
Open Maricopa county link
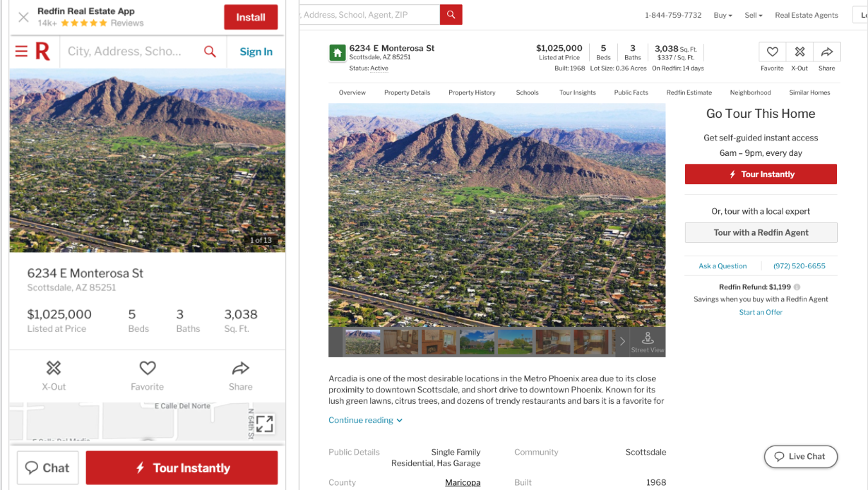tap(463, 482)
